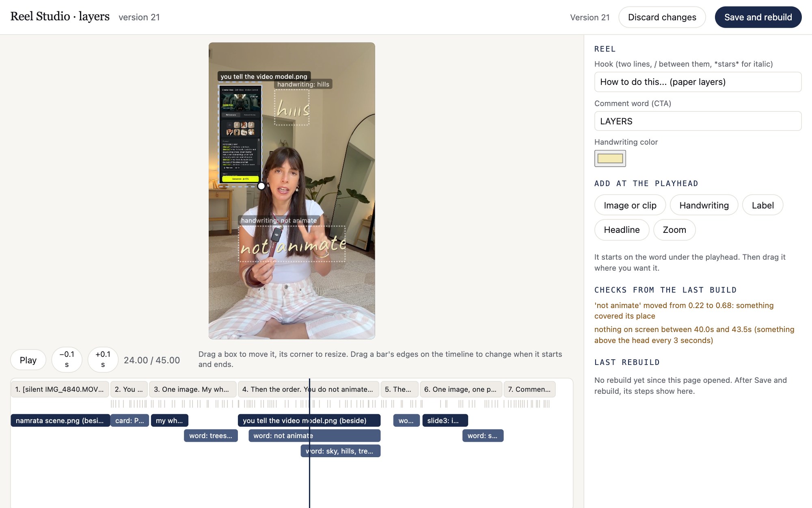The height and width of the screenshot is (508, 812).
Task: Select the 'handwriting: not animate' box in preview
Action: coord(292,244)
